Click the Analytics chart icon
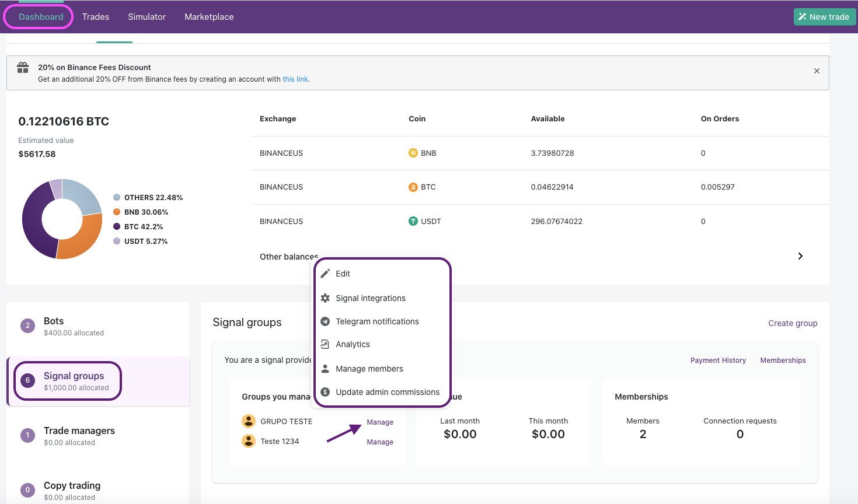The width and height of the screenshot is (858, 504). point(325,344)
